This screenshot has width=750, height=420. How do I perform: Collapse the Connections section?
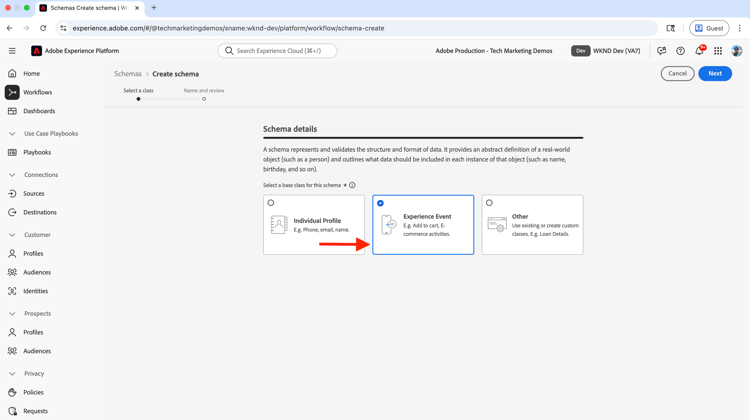tap(12, 175)
